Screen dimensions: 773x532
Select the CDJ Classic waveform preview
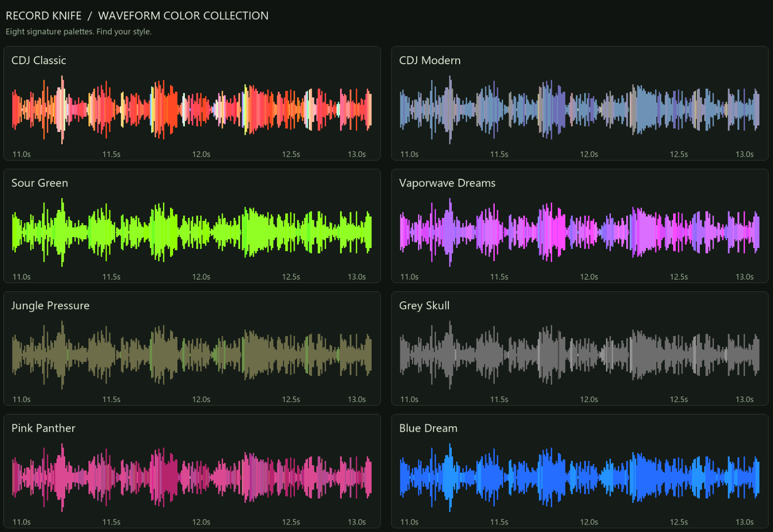pos(192,110)
